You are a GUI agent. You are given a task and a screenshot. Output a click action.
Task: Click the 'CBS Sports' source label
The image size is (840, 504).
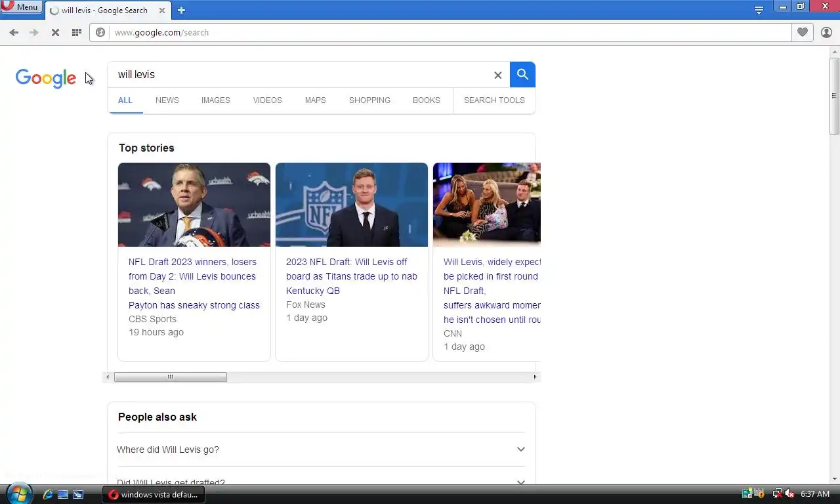(x=152, y=319)
